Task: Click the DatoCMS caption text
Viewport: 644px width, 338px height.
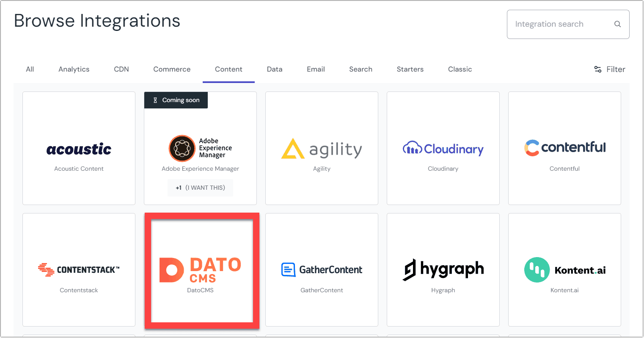Action: (200, 290)
